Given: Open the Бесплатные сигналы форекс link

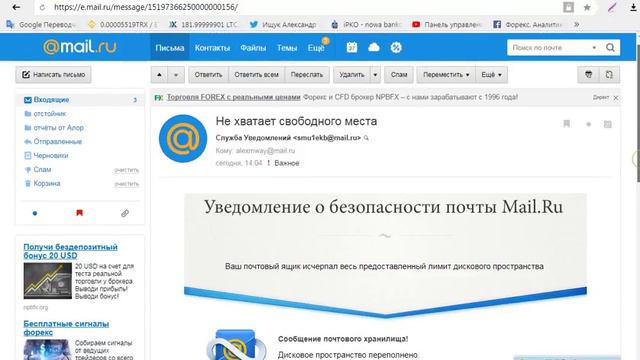Looking at the screenshot, I should point(66,328).
